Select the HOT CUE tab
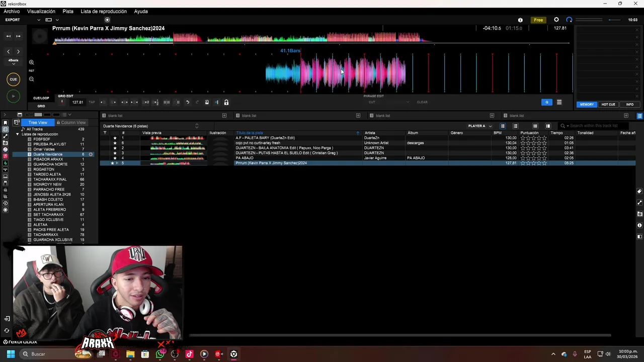644x362 pixels. [x=608, y=104]
